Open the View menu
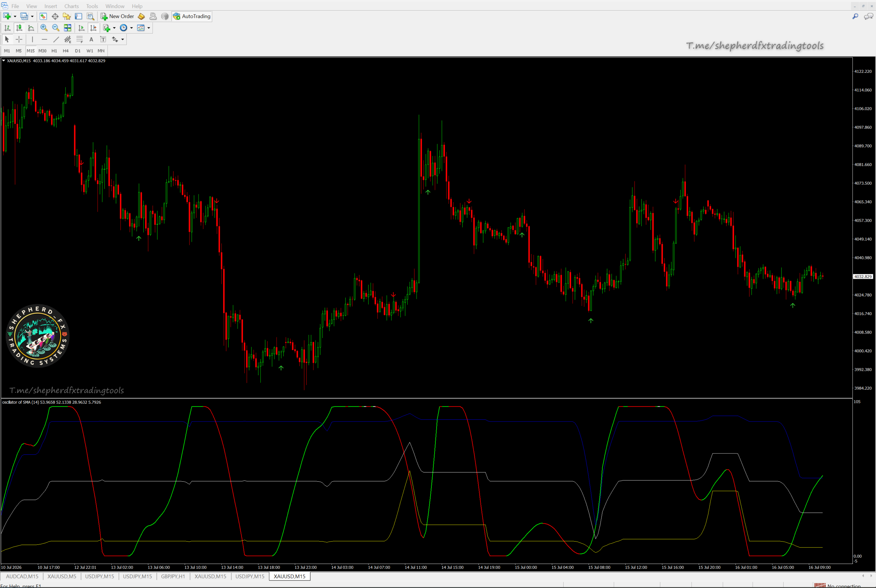 tap(31, 6)
